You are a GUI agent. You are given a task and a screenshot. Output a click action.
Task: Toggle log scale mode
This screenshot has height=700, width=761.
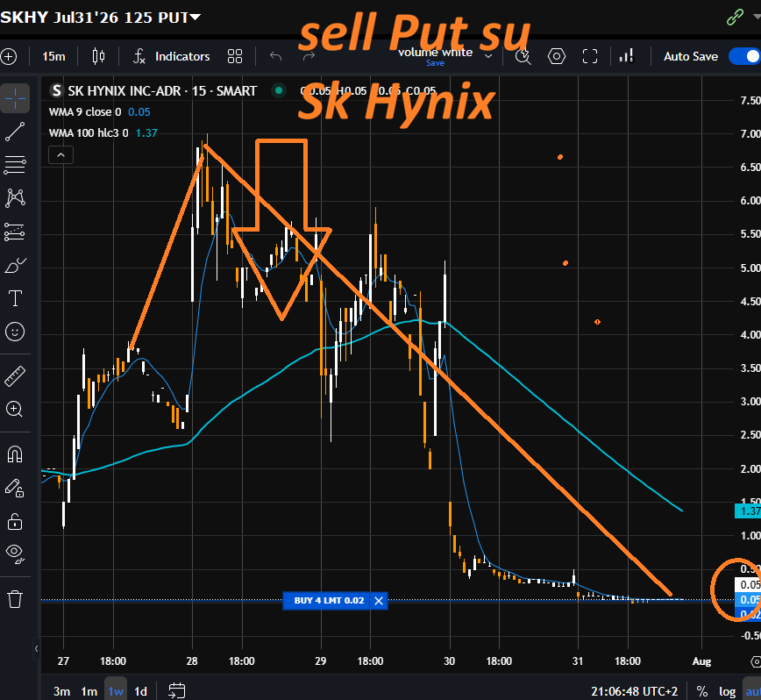[x=727, y=691]
